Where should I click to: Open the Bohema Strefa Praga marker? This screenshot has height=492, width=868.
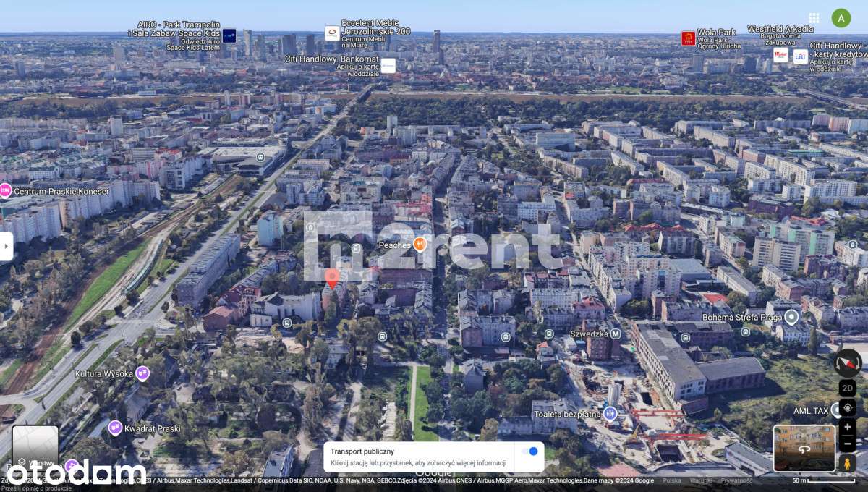click(x=792, y=317)
